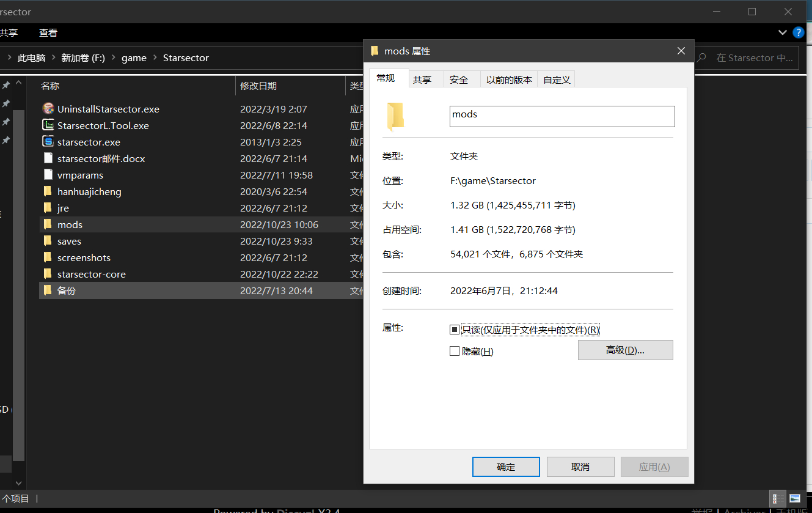Switch to the 安全 tab

tap(459, 79)
